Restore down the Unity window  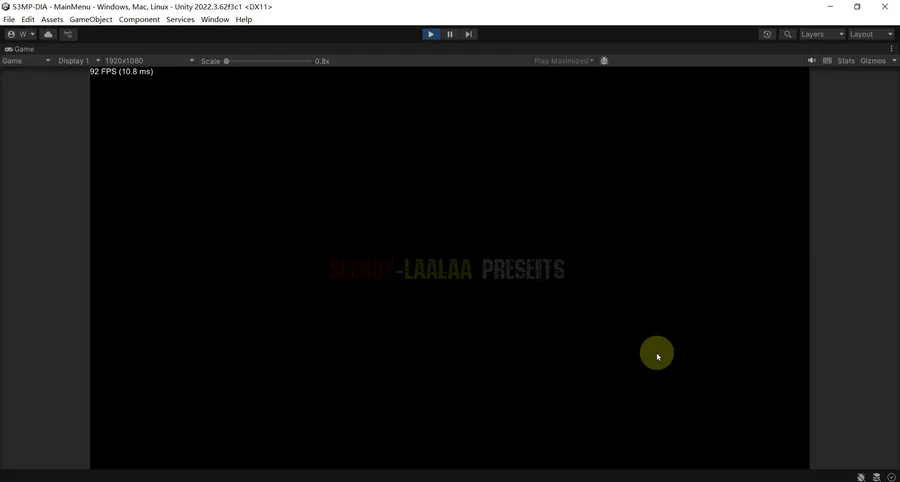point(857,7)
